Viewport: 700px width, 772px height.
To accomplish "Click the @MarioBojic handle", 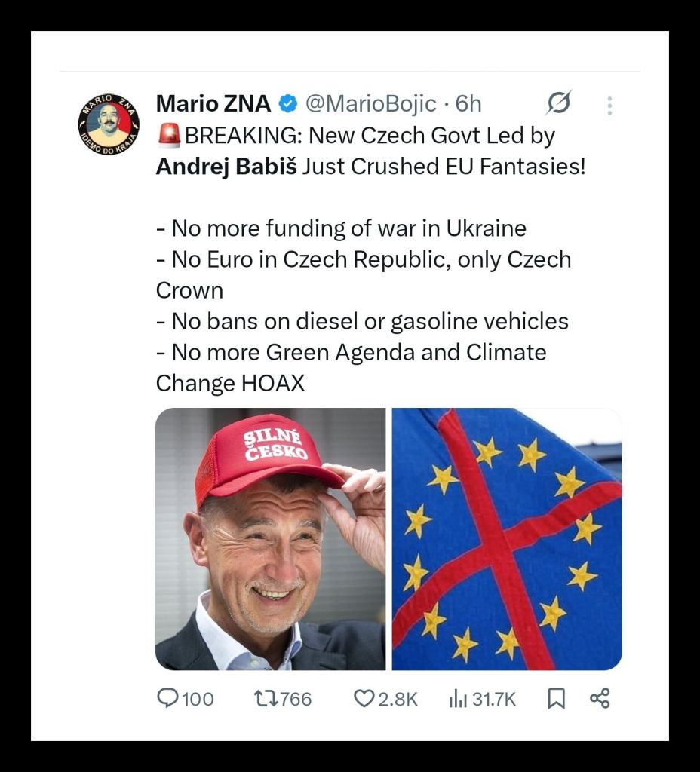I will tap(369, 103).
